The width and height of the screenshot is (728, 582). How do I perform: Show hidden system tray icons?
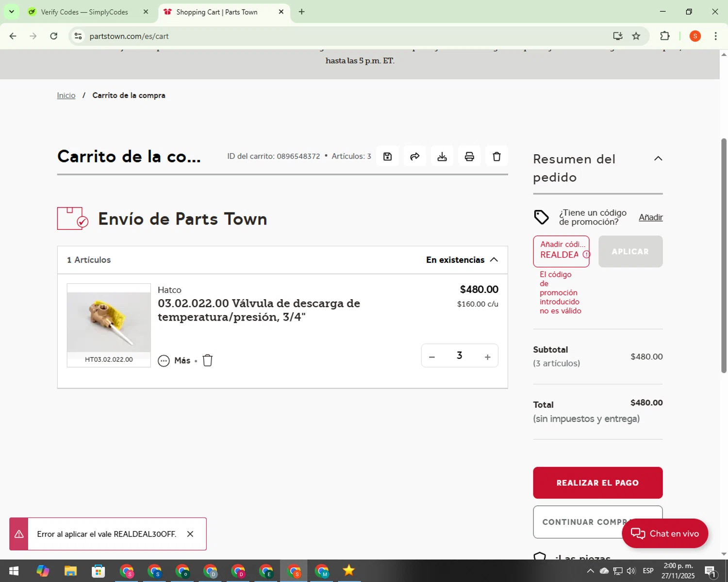pos(590,571)
